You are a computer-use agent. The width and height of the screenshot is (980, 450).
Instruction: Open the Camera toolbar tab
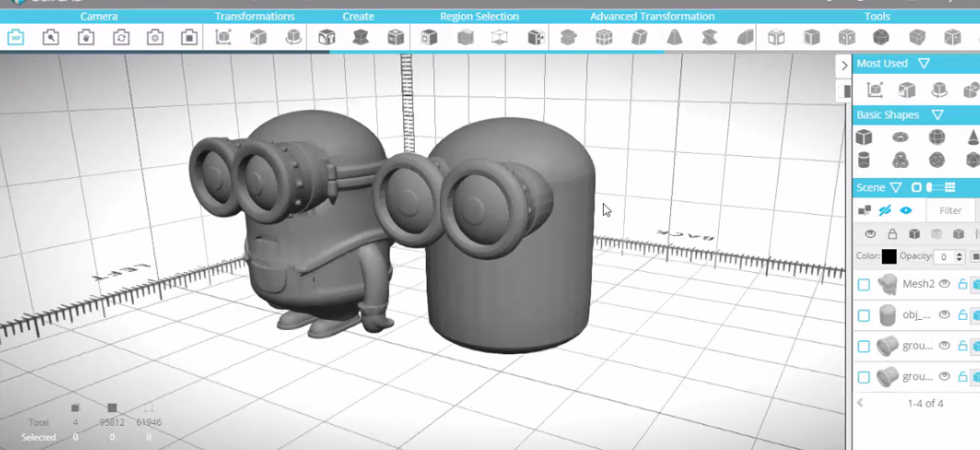click(x=99, y=16)
